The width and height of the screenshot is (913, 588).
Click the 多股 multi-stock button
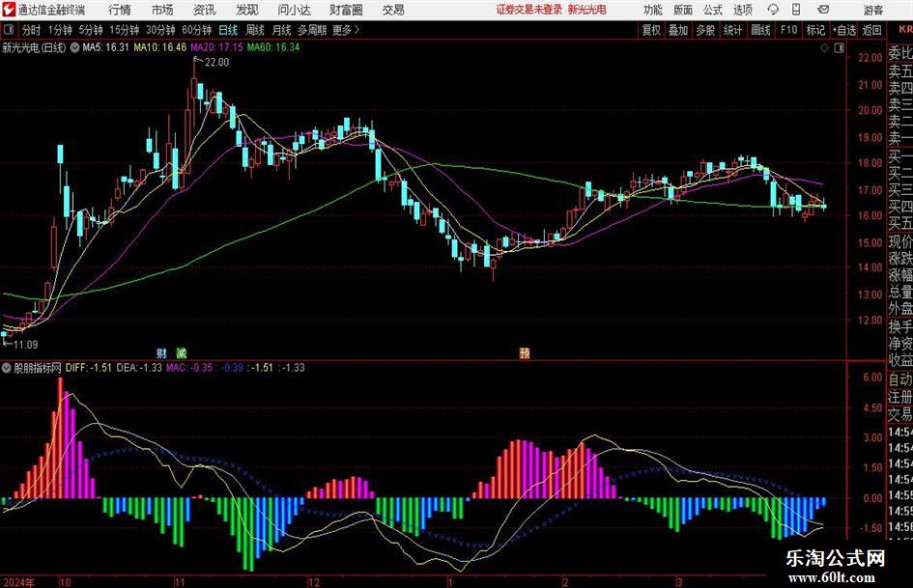705,30
